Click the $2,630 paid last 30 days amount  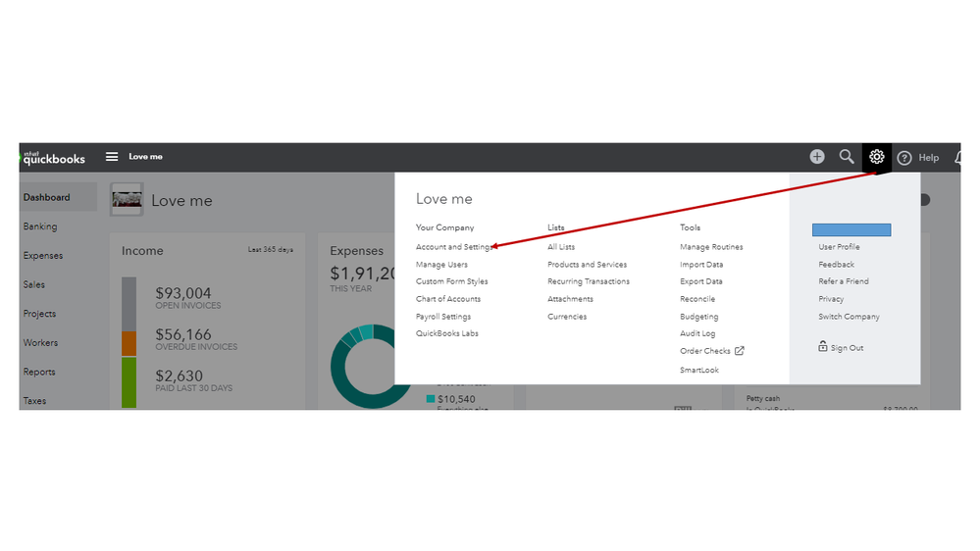179,376
